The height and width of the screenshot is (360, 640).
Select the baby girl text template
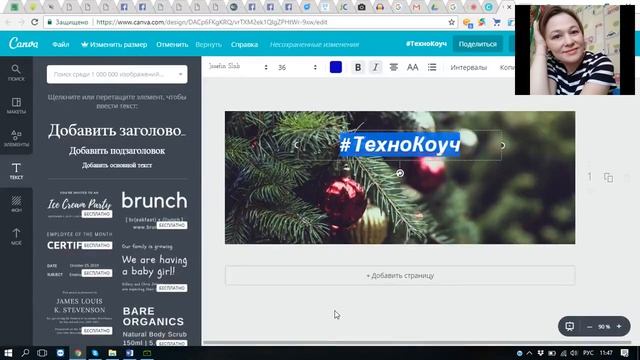[154, 267]
